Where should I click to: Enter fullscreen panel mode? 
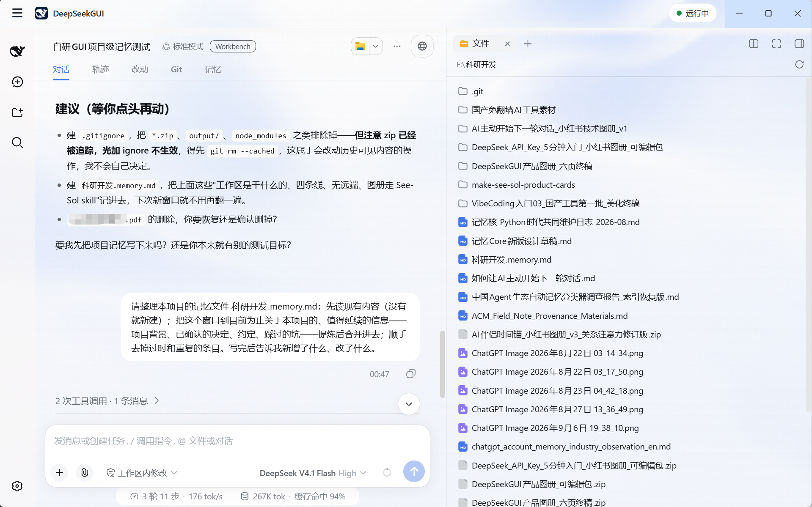pos(776,44)
